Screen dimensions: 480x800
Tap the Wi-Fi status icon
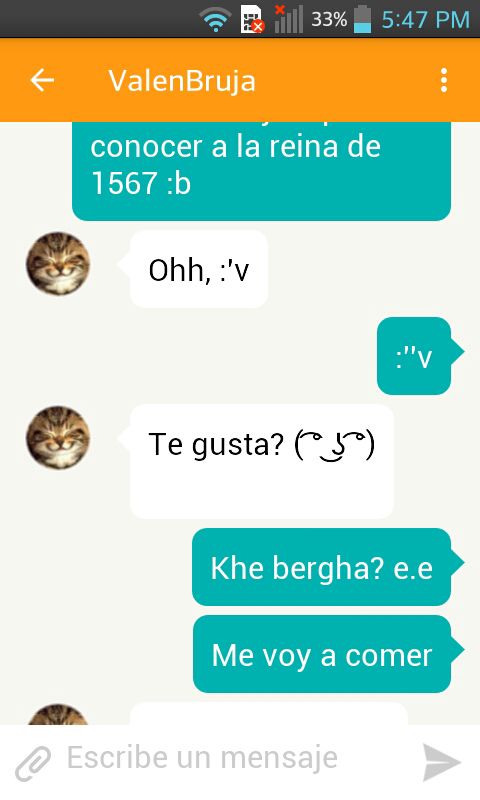tap(215, 19)
